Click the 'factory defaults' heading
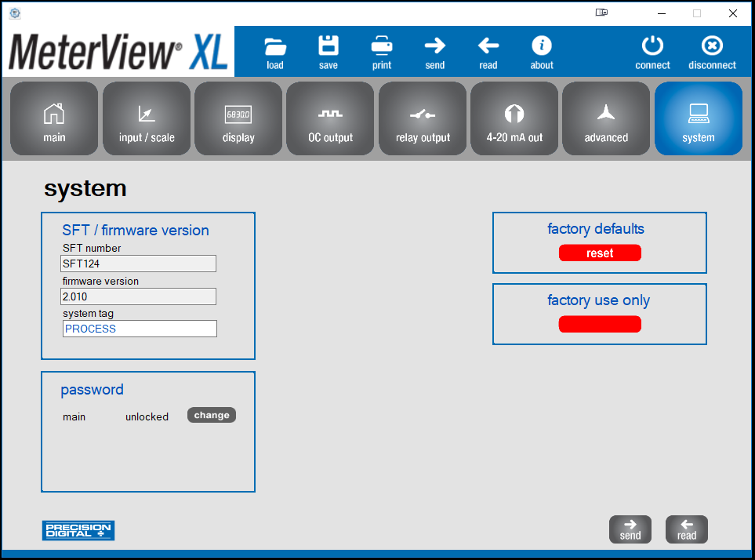The image size is (755, 560). click(596, 229)
